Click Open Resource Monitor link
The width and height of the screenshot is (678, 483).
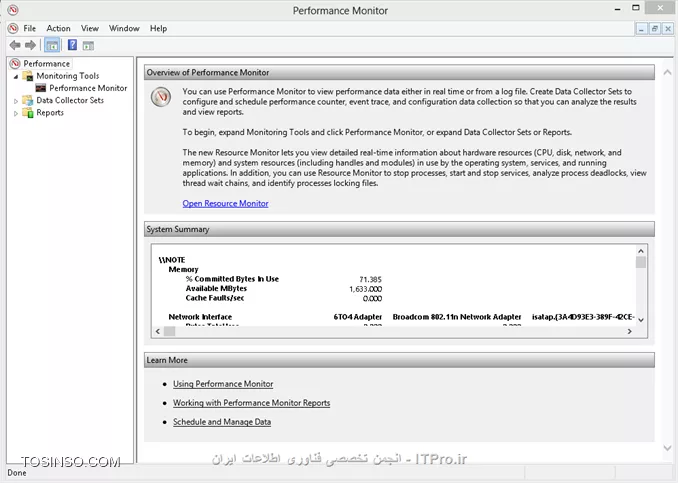coord(225,203)
